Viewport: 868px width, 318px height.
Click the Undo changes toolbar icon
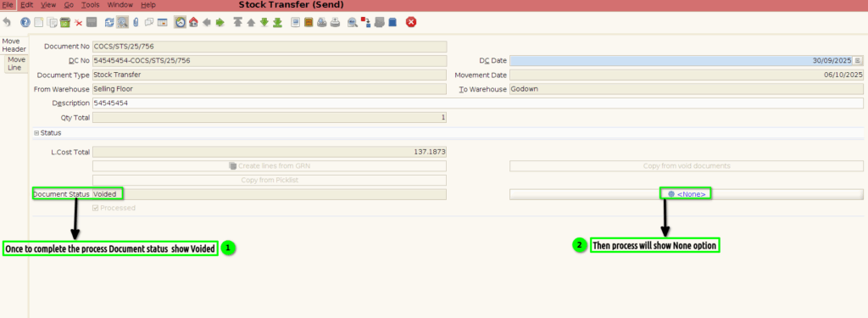(7, 23)
